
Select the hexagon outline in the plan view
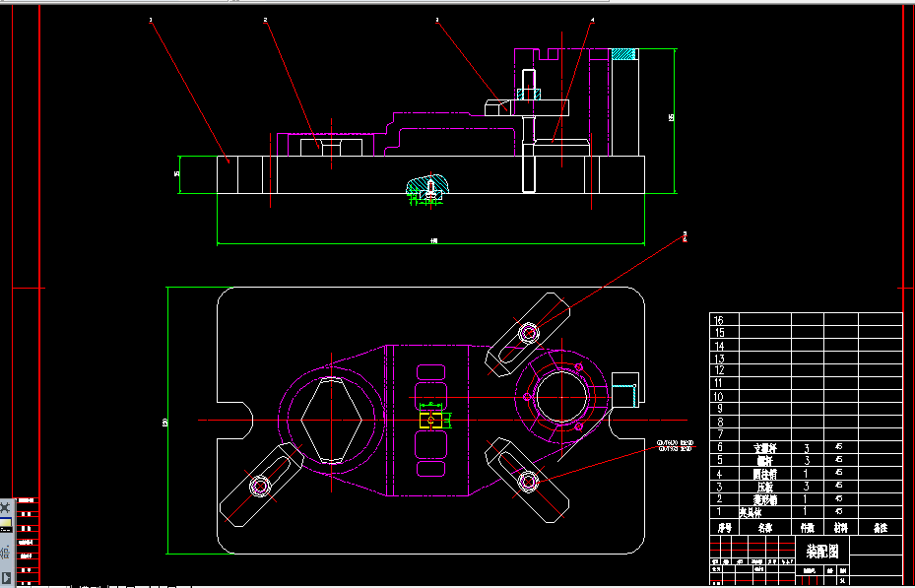[x=332, y=420]
